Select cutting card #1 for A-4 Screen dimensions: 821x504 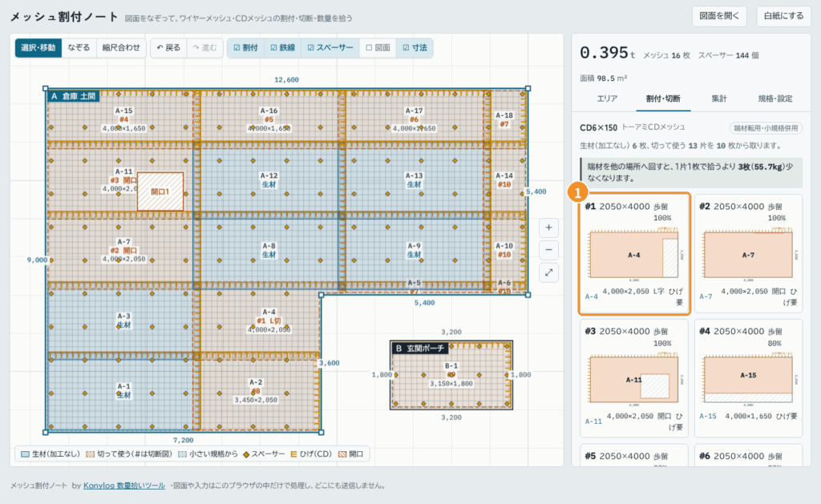[634, 254]
